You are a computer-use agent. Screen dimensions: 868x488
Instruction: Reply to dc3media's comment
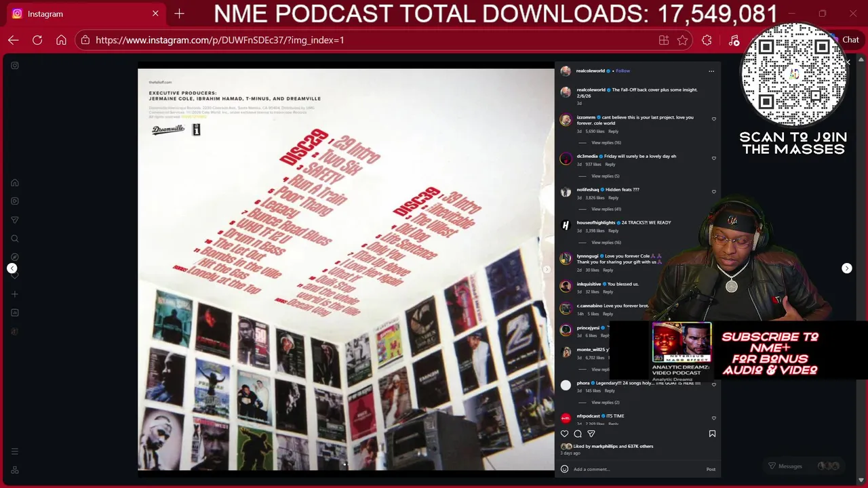tap(610, 165)
